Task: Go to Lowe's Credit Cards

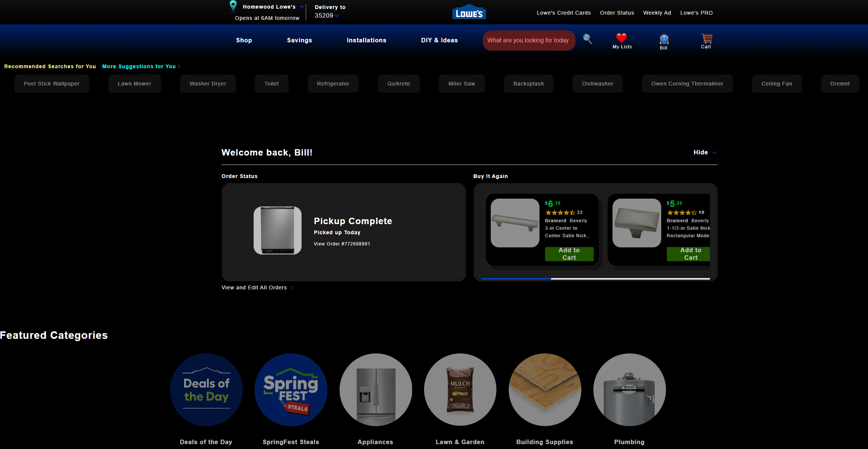Action: coord(564,13)
